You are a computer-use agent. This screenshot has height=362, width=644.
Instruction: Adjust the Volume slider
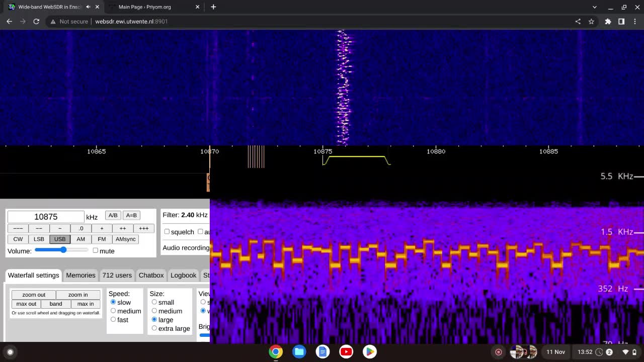click(x=61, y=250)
